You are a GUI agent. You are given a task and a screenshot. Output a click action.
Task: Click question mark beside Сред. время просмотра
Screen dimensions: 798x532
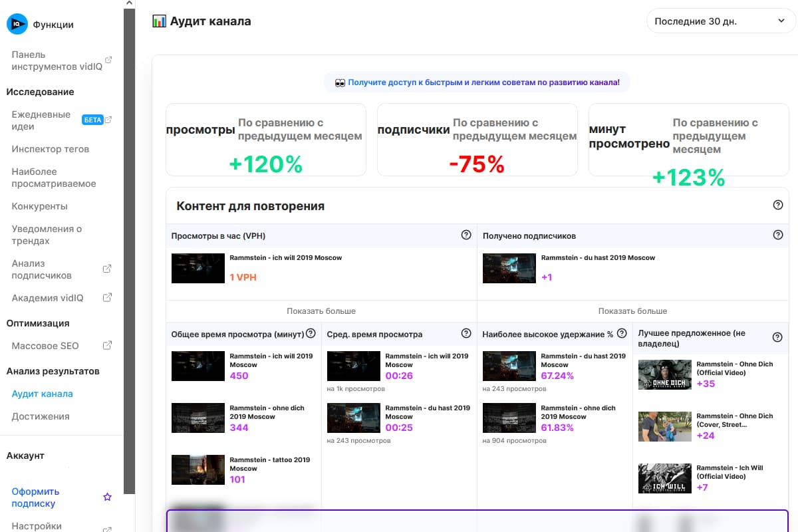(x=466, y=333)
